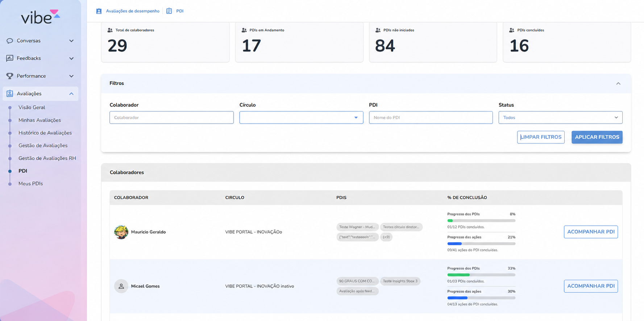Click the PDIs não iniciados people icon

click(x=378, y=30)
